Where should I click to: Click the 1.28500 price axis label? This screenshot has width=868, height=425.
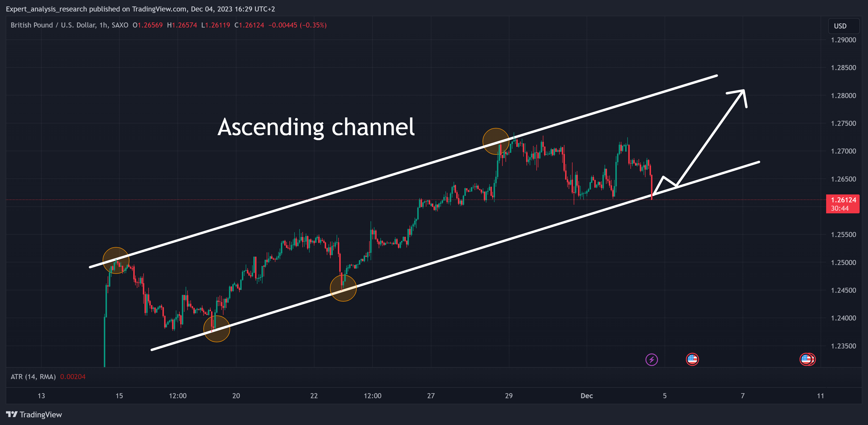pos(843,68)
